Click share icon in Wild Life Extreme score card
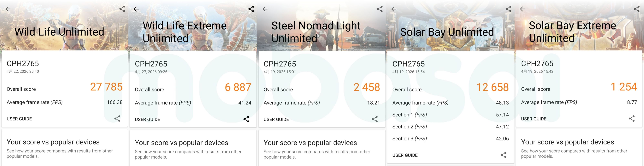The height and width of the screenshot is (166, 644). (x=246, y=119)
